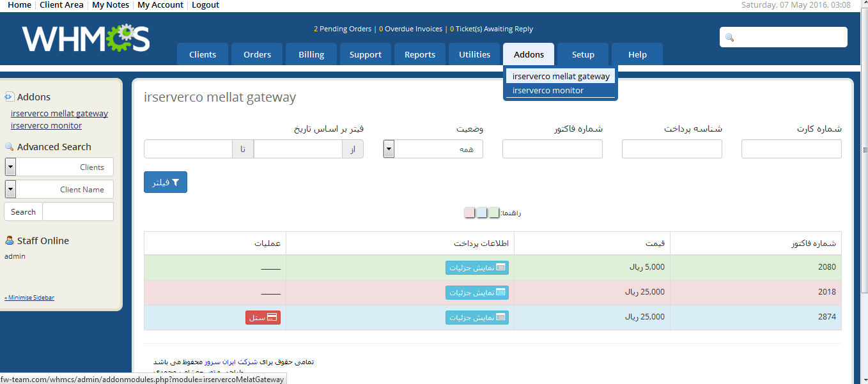Focus the شماره فاکتور filter input field
Image resolution: width=868 pixels, height=384 pixels.
tap(552, 149)
